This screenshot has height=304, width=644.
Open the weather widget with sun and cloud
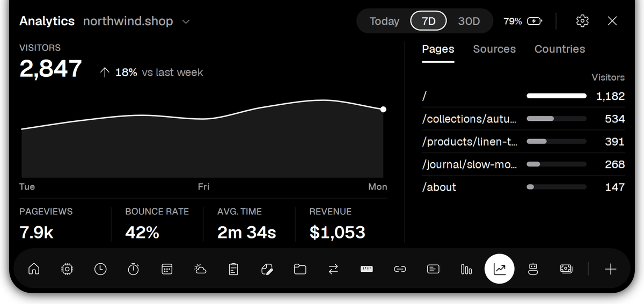pos(200,269)
